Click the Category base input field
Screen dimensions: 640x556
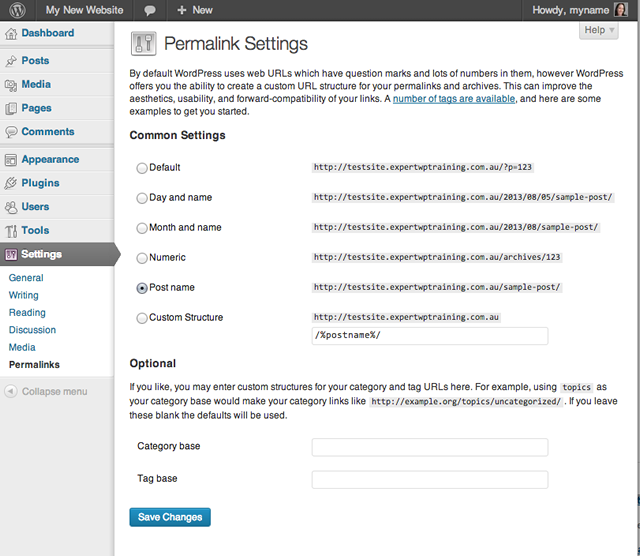click(x=430, y=447)
